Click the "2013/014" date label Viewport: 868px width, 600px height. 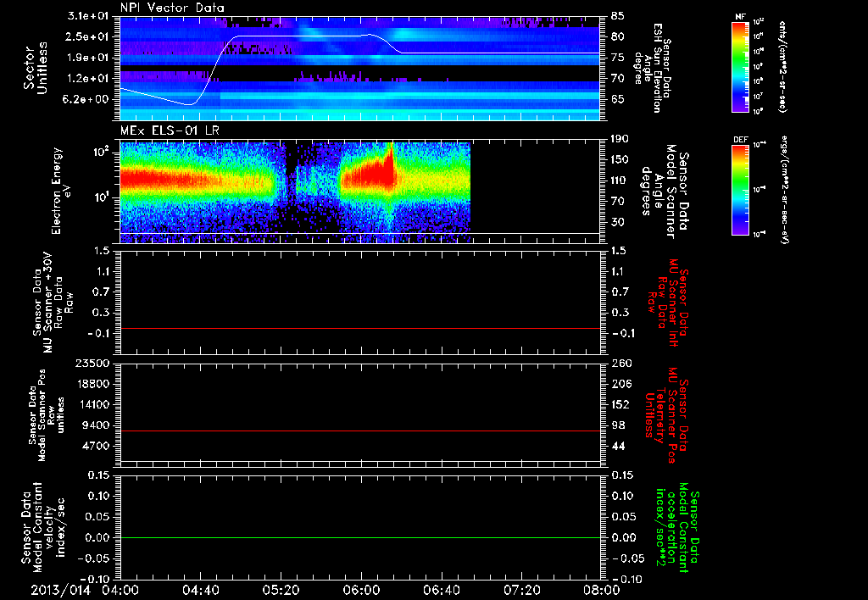coord(60,590)
